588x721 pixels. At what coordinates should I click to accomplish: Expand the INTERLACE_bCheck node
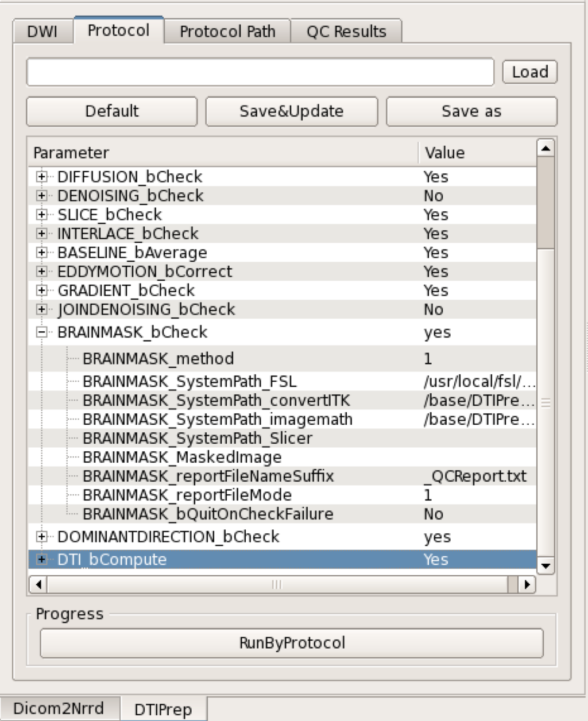click(41, 234)
